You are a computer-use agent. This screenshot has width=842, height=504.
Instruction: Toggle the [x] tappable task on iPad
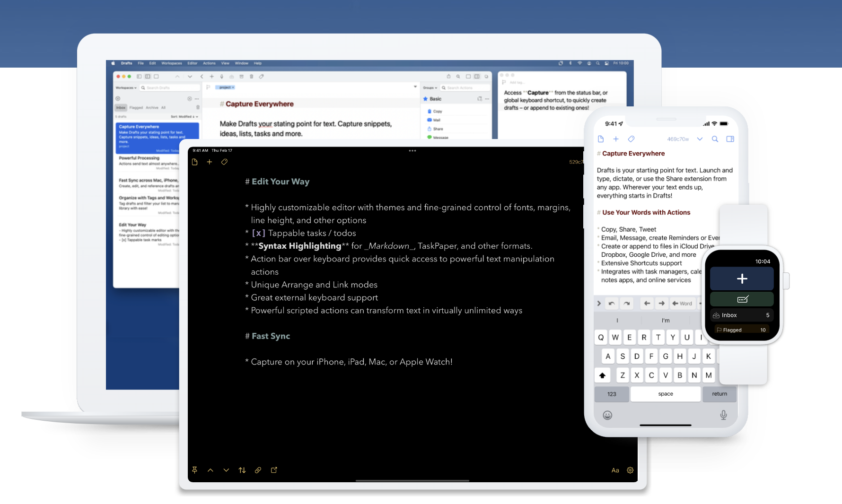258,233
